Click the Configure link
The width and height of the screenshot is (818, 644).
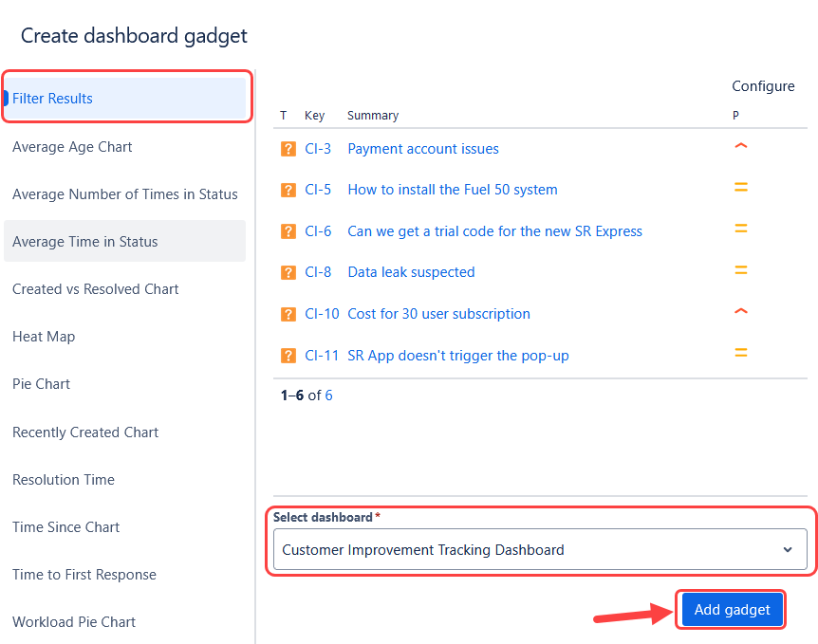(x=763, y=86)
